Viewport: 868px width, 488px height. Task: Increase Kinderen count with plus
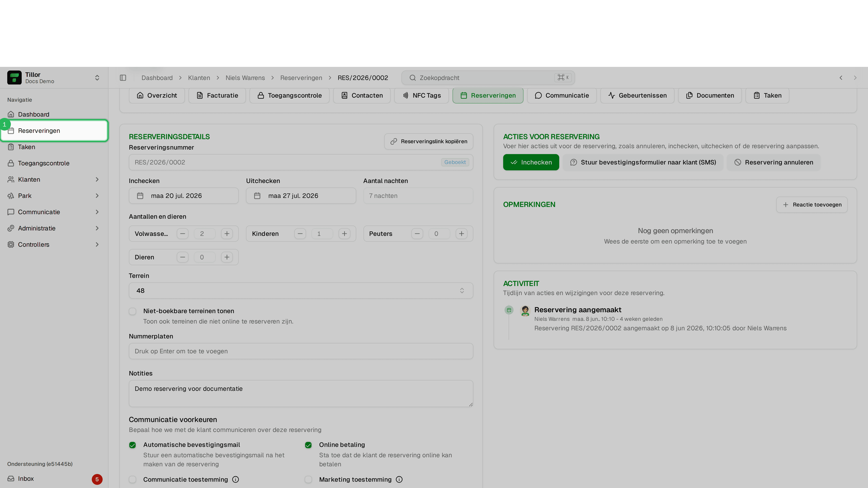point(344,234)
